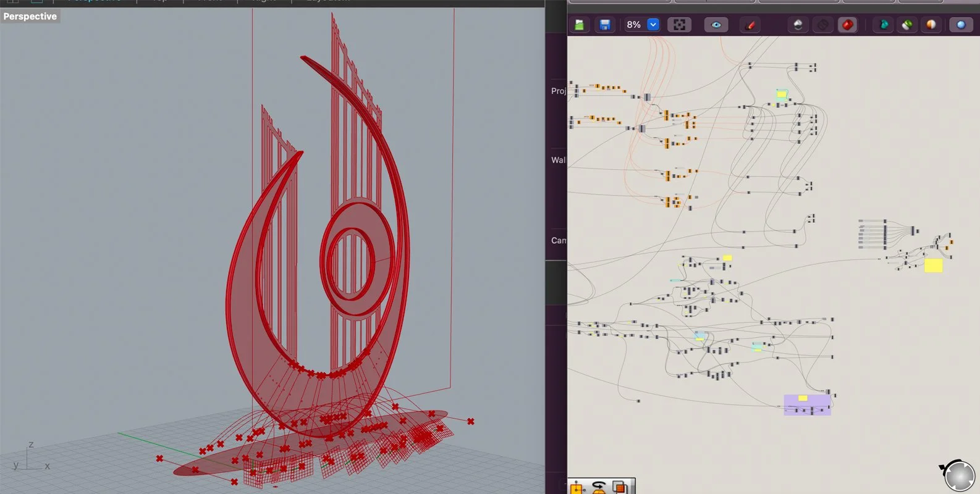Select the large yellow panel on the canvas

click(x=933, y=266)
